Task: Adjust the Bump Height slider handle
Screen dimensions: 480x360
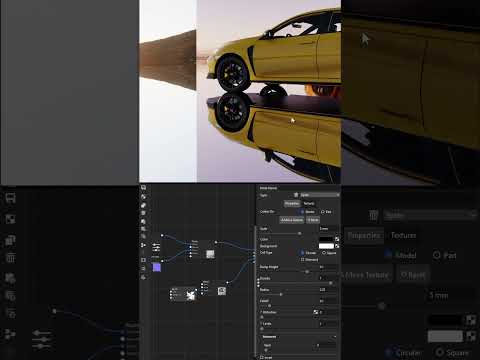Action: point(307,272)
